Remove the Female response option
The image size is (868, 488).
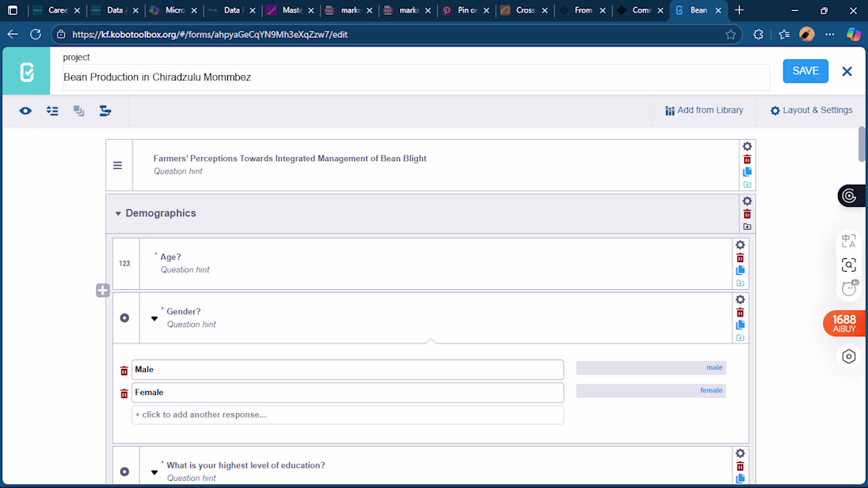point(124,393)
